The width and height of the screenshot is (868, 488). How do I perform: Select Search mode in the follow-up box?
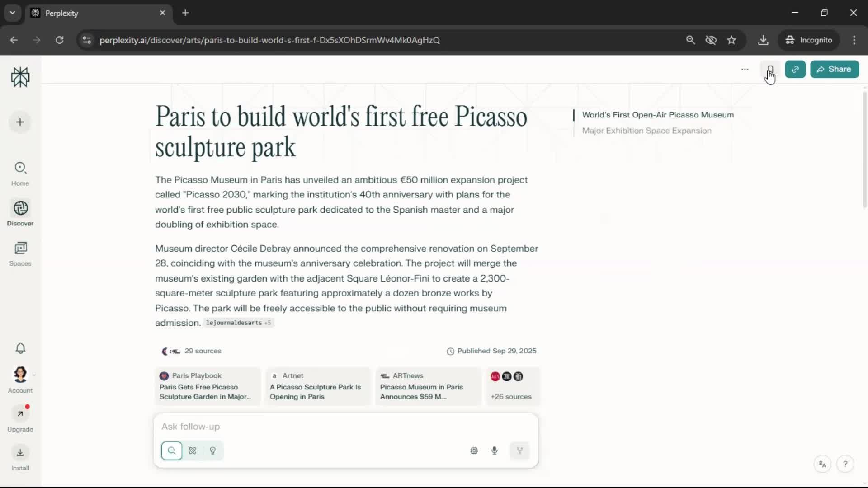(x=172, y=450)
